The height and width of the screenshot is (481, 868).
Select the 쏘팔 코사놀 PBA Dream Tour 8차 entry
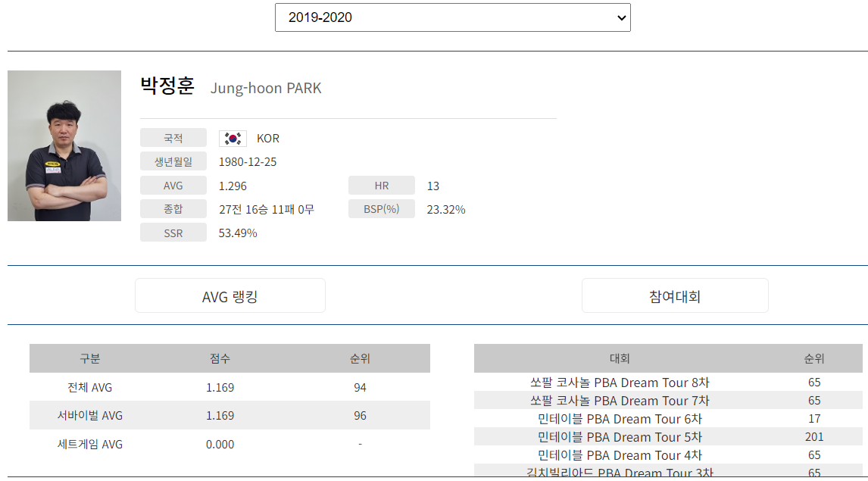tap(621, 383)
